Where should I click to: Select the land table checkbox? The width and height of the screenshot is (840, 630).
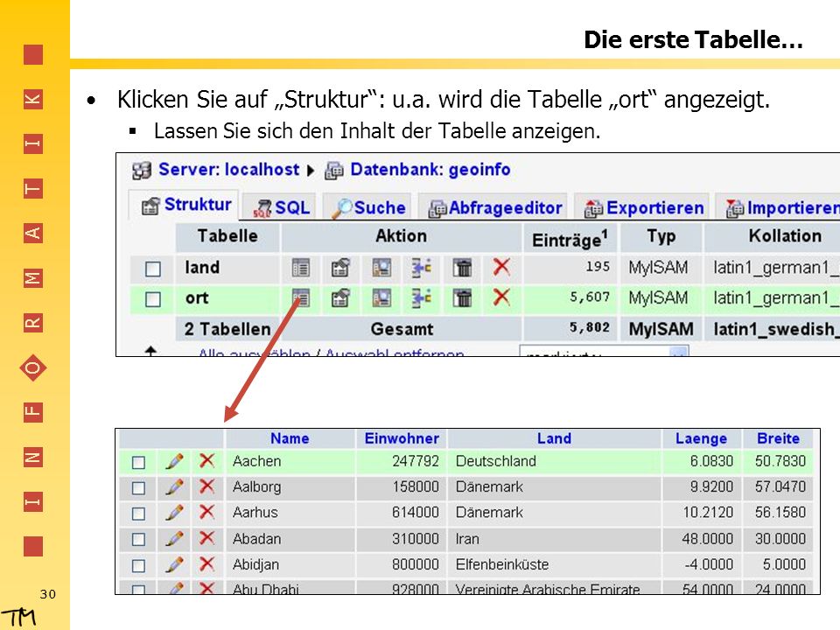click(x=153, y=269)
